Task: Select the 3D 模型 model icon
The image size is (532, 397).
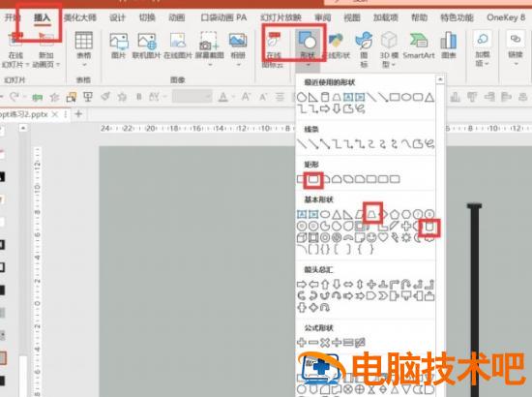Action: pyautogui.click(x=389, y=49)
